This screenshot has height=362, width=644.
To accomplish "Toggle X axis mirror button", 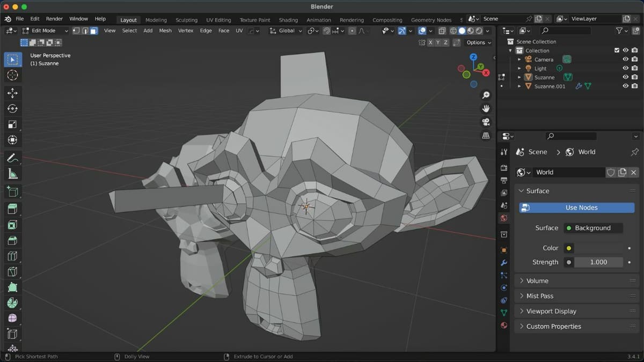I will pyautogui.click(x=430, y=42).
